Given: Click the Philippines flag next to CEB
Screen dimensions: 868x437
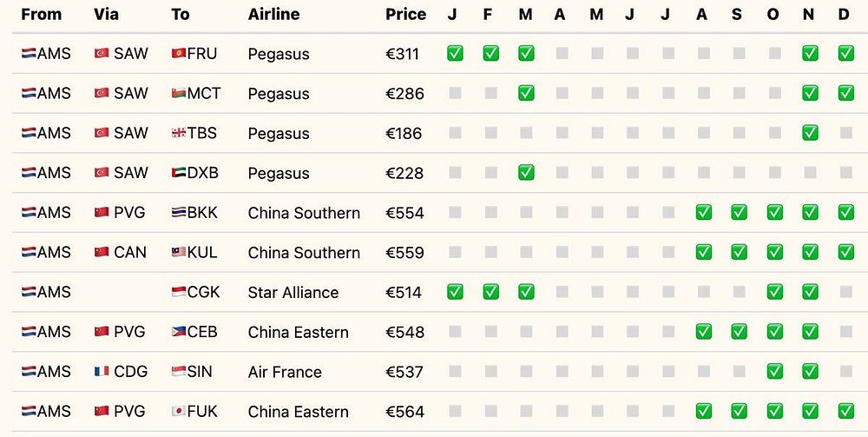Looking at the screenshot, I should point(180,332).
